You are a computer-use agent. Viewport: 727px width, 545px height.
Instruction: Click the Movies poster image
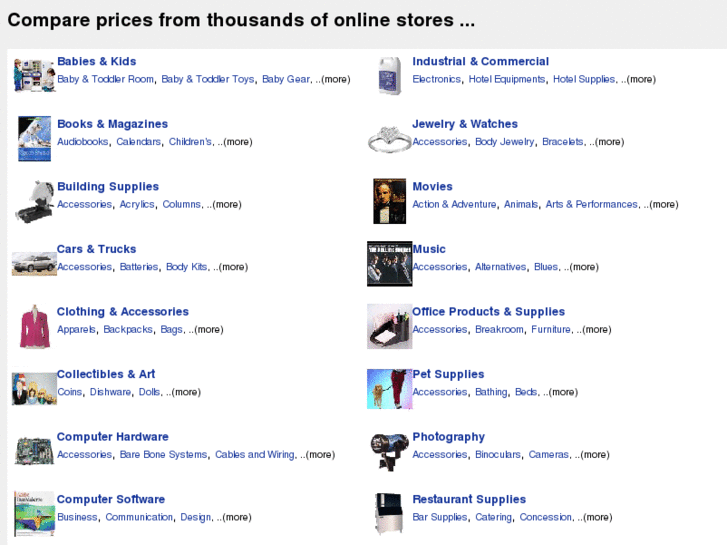tap(389, 201)
